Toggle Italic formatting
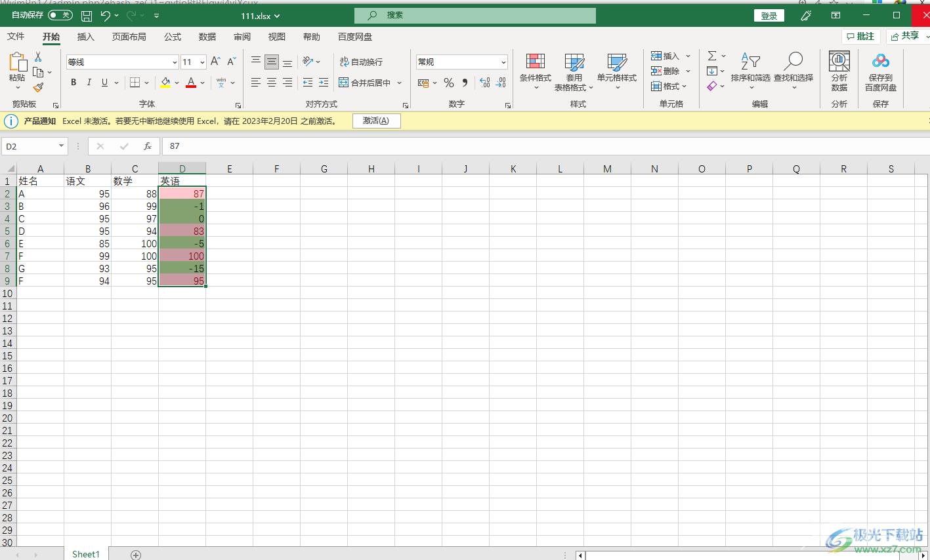This screenshot has height=560, width=930. point(89,83)
